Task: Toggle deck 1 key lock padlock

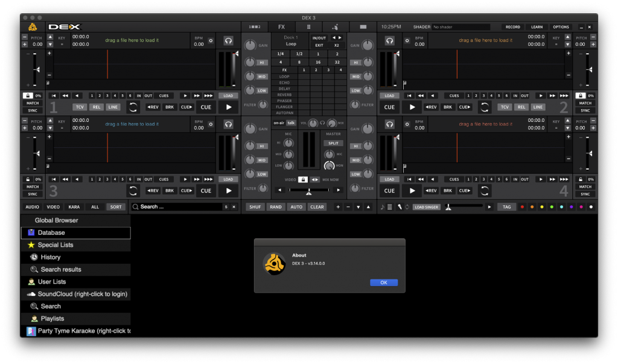Action: [x=28, y=95]
